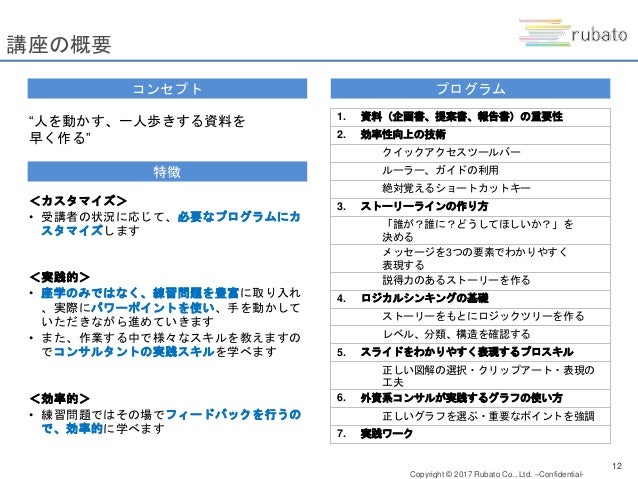This screenshot has width=638, height=479.
Task: Click the blue text フィードバックを行うの
Action: (x=234, y=414)
